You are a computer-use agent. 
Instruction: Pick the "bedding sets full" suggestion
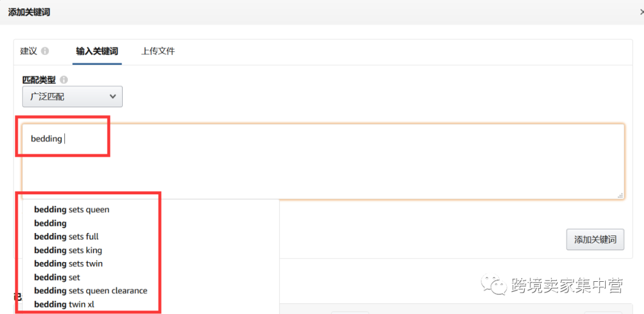(x=66, y=237)
